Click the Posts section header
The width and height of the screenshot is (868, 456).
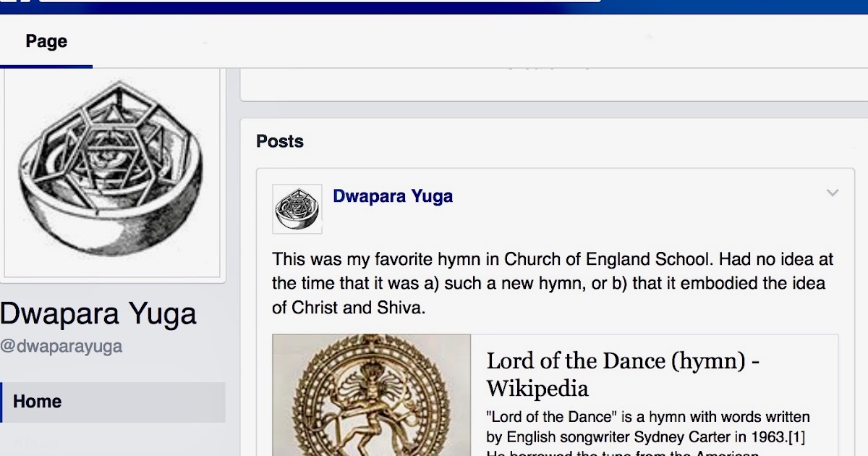tap(280, 141)
